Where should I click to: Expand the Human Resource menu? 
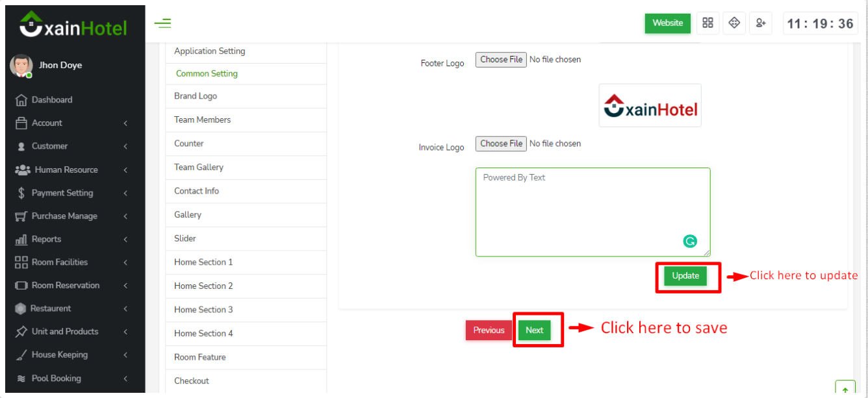click(71, 170)
